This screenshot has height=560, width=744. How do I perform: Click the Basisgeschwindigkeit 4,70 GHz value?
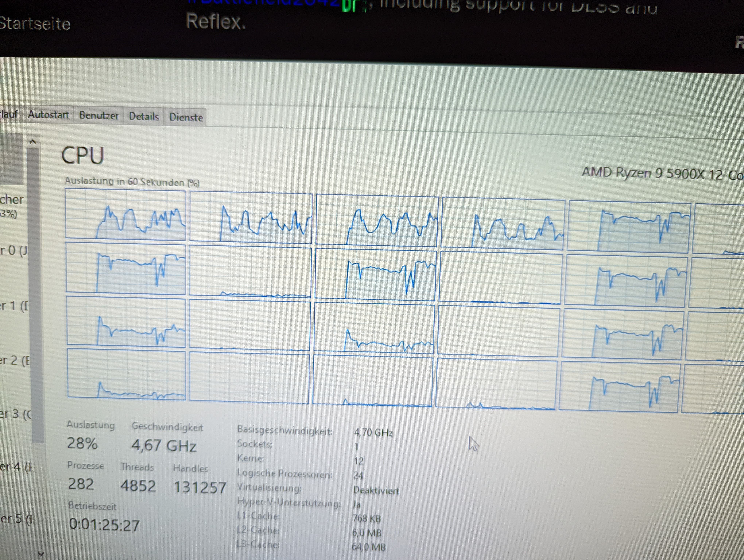point(373,432)
